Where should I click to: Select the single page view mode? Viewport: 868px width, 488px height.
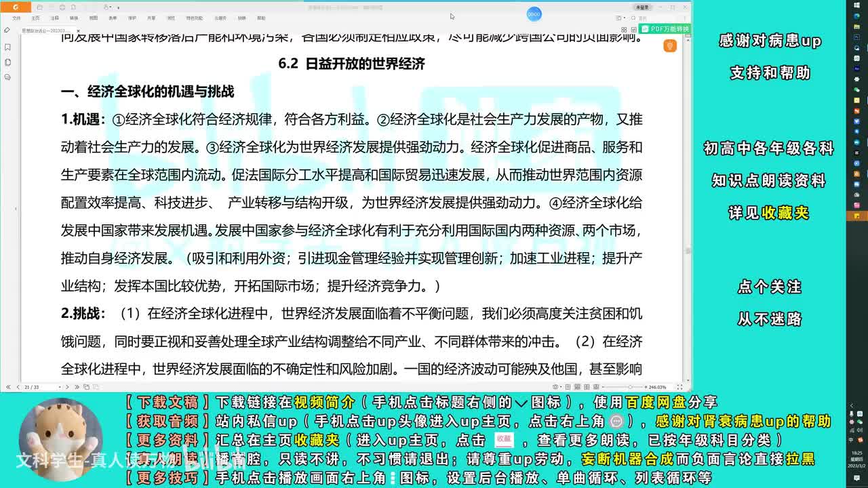point(568,387)
